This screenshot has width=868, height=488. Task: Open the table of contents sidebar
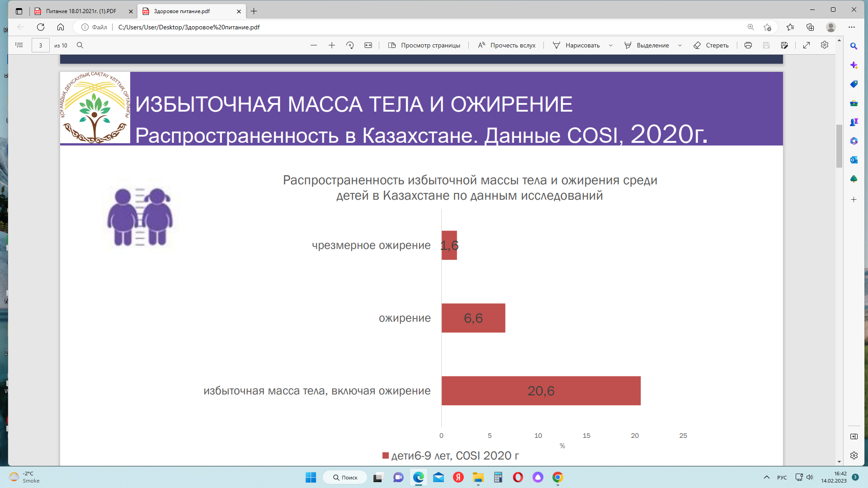point(19,45)
